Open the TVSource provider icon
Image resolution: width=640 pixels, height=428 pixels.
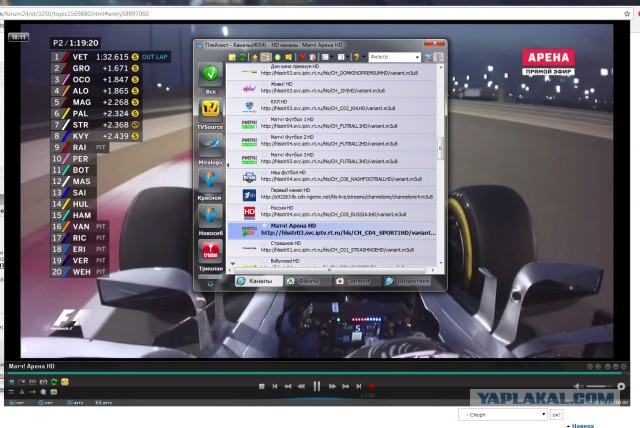(211, 109)
